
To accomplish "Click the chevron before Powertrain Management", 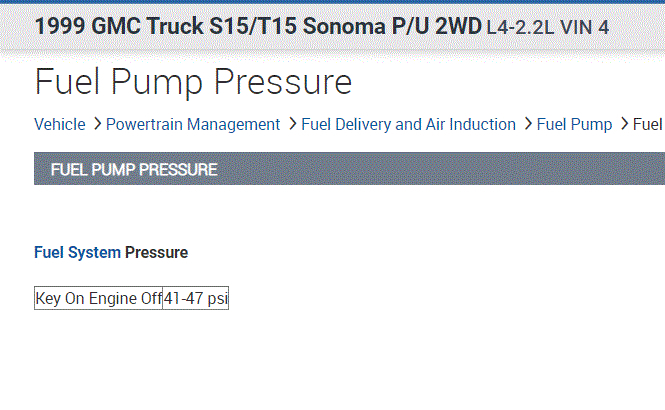I will (x=97, y=125).
